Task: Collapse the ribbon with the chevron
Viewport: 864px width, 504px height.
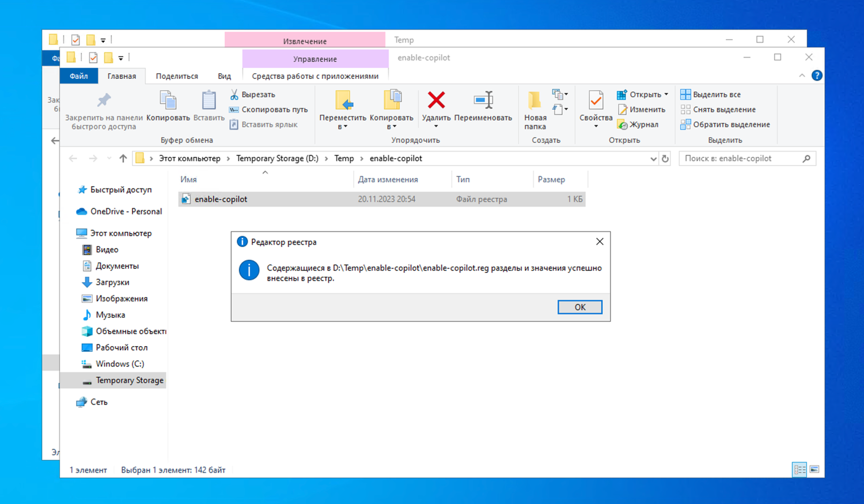Action: (802, 75)
